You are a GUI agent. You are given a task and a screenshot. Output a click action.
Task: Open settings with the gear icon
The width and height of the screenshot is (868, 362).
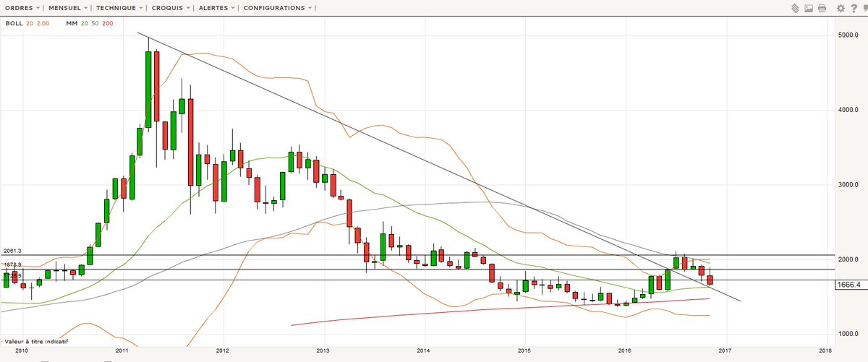[x=841, y=9]
